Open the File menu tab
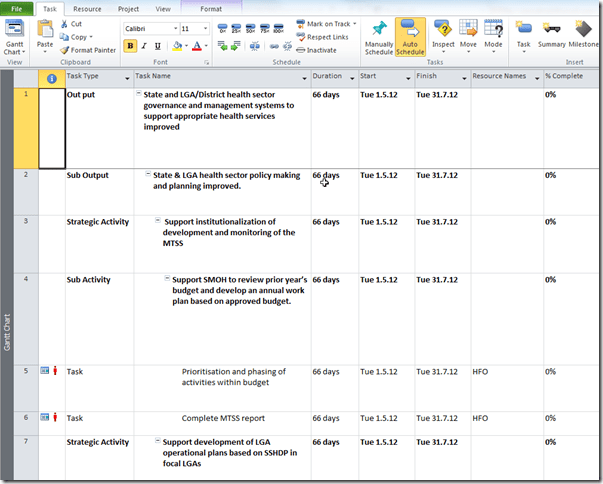 point(17,8)
